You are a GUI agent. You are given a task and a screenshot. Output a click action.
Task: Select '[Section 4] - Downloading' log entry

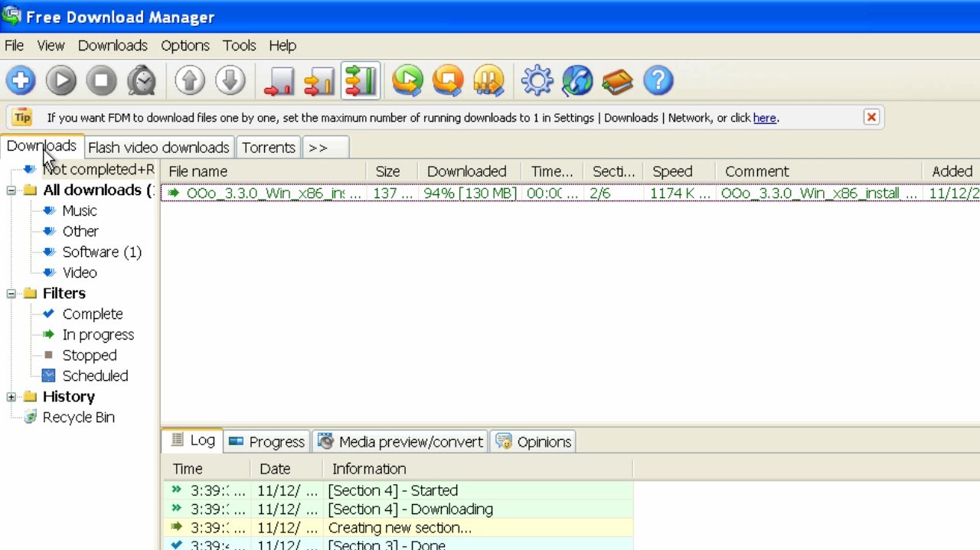point(398,509)
